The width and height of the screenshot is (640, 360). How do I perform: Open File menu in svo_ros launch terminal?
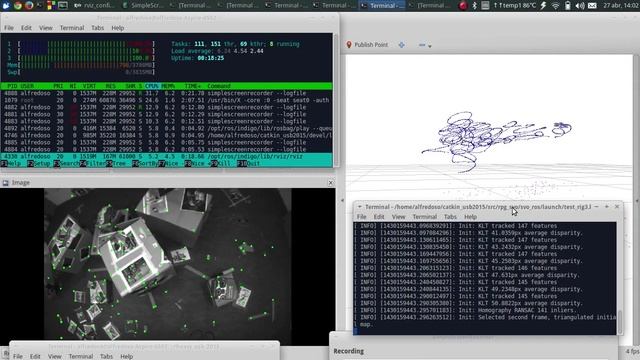362,217
